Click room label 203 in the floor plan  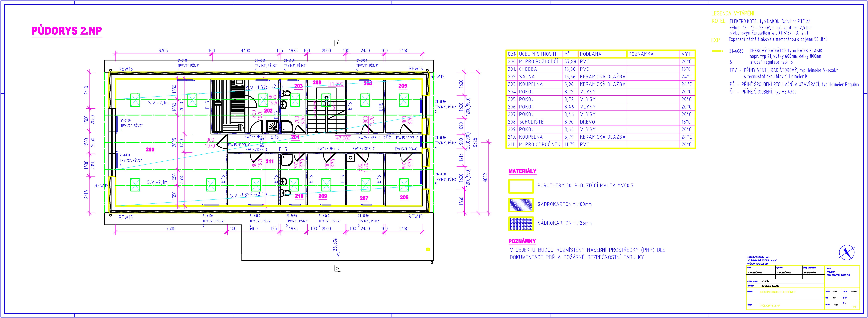[299, 86]
